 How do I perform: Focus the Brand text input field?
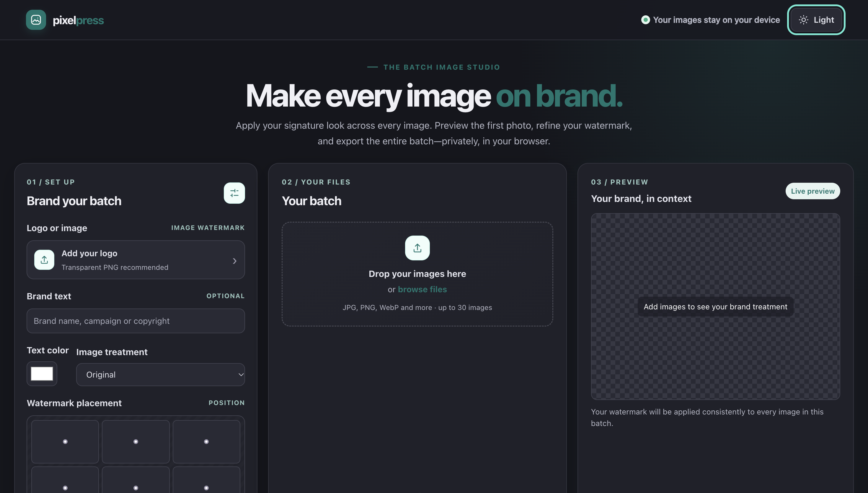coord(136,321)
